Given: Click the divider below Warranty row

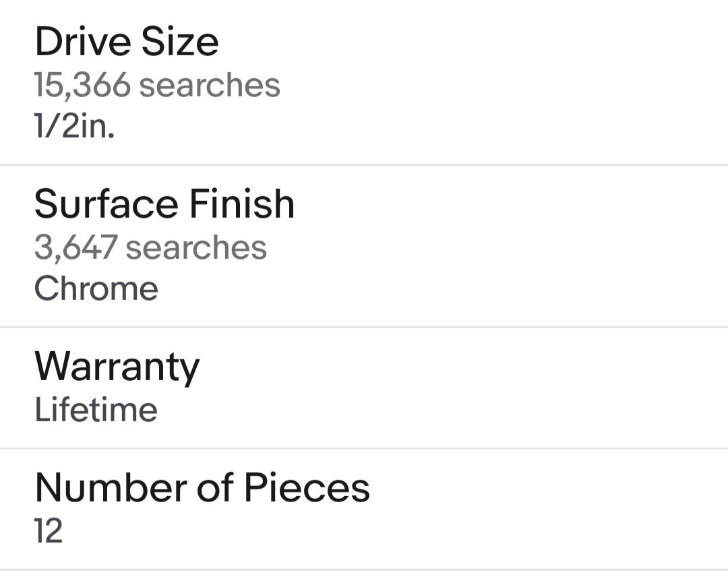Looking at the screenshot, I should [364, 448].
